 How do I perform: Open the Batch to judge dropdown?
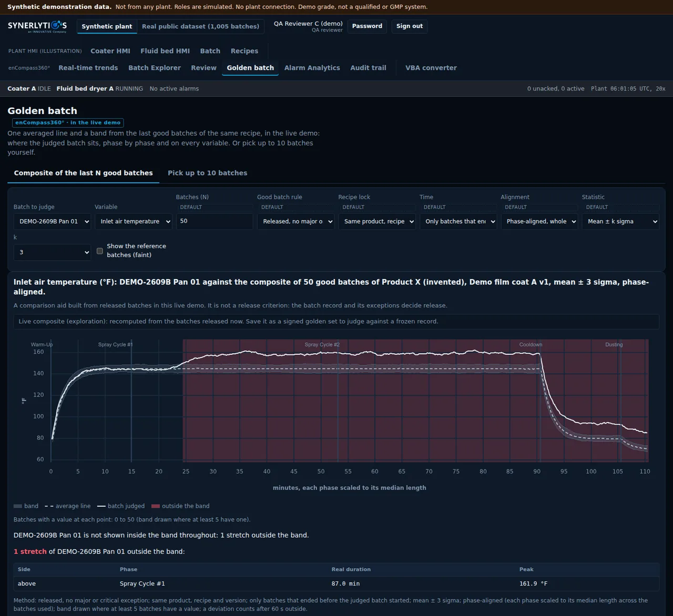click(52, 221)
